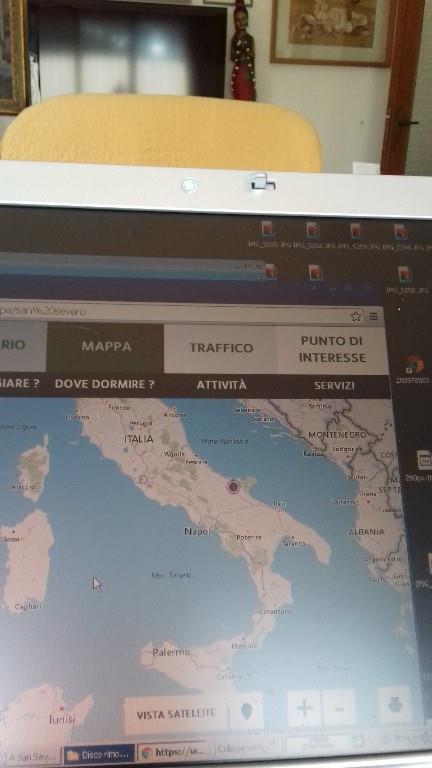Viewport: 432px width, 768px height.
Task: Click the Ancona city label
Action: click(175, 414)
